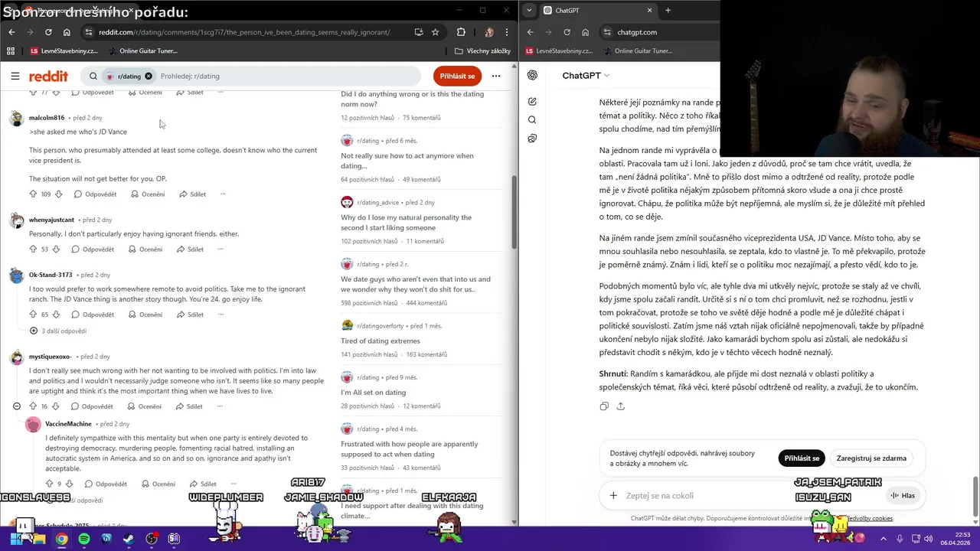Give award to whenyajustcant's comment
Image resolution: width=980 pixels, height=551 pixels.
[x=145, y=249]
